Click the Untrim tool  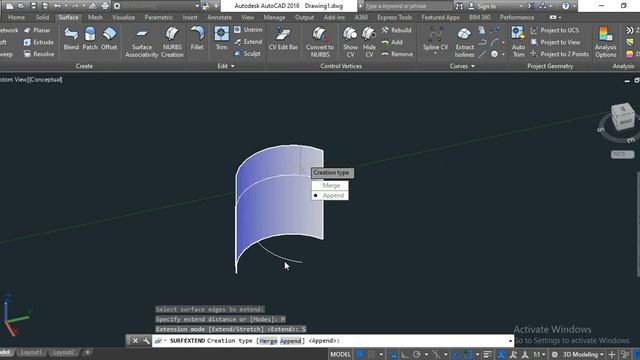click(x=248, y=30)
